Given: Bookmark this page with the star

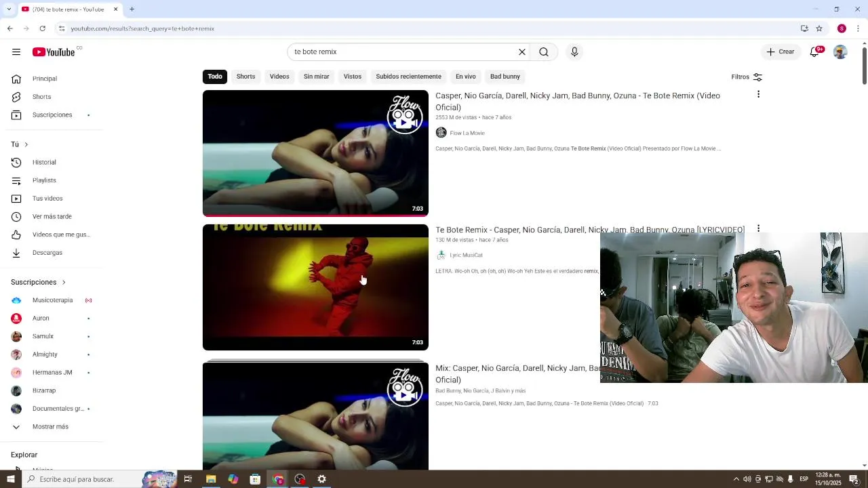Looking at the screenshot, I should click(x=819, y=28).
